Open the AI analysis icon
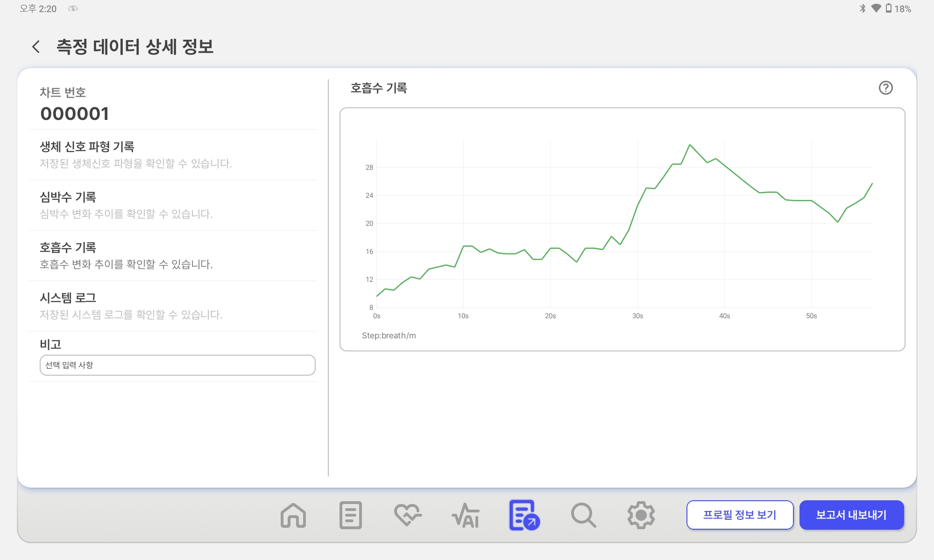Viewport: 934px width, 560px height. (466, 515)
